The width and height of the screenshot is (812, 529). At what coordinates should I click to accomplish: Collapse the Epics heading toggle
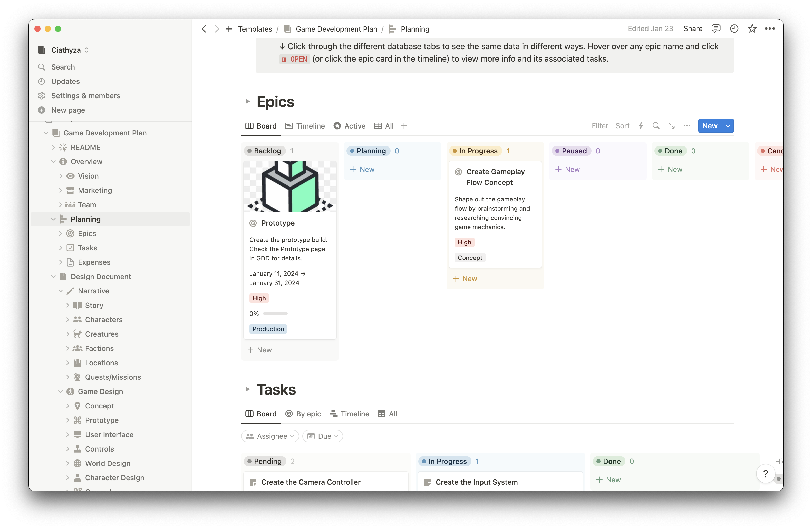[248, 102]
